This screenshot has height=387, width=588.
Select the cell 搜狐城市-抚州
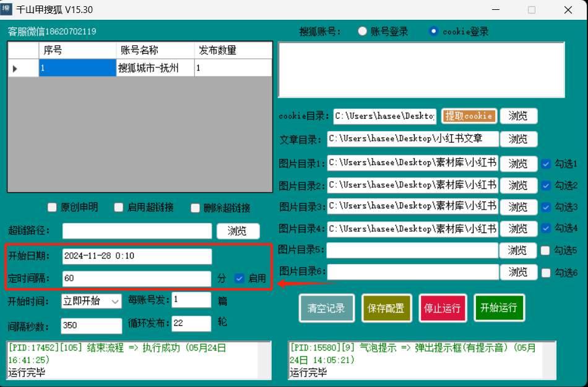pos(155,68)
